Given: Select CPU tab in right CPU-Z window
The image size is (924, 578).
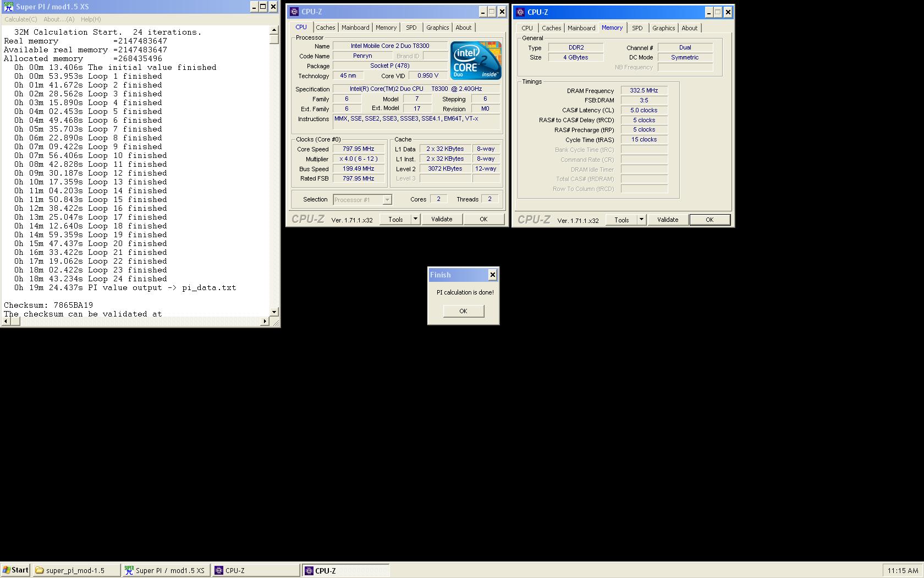Looking at the screenshot, I should point(527,28).
